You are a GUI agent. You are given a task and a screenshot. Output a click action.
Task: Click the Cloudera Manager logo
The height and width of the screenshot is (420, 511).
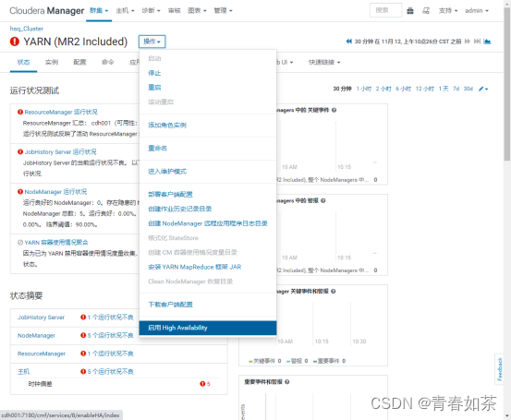coord(47,11)
